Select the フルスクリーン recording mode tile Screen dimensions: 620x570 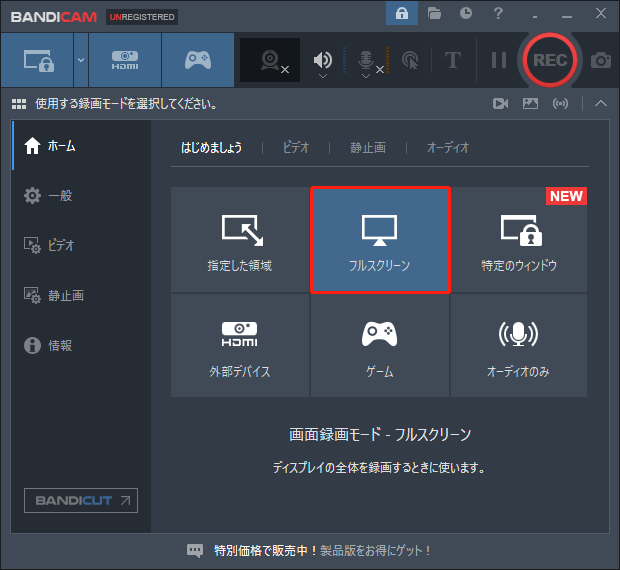pos(380,240)
